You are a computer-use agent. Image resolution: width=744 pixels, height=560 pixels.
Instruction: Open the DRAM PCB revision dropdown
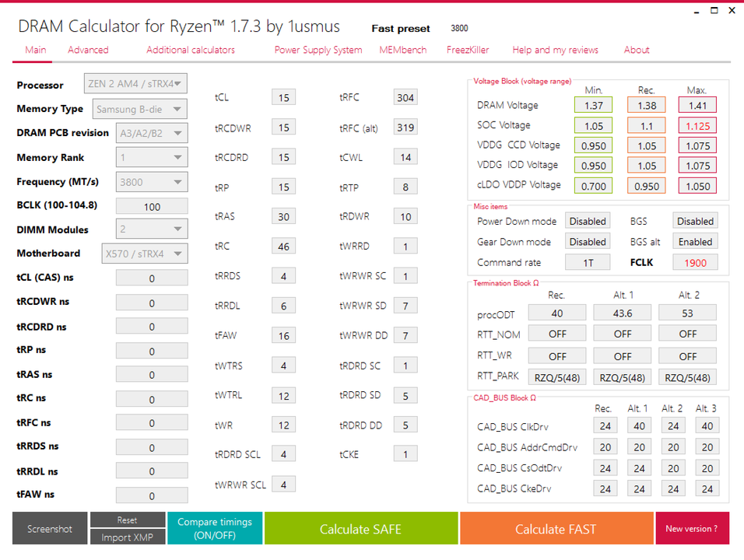[x=151, y=133]
